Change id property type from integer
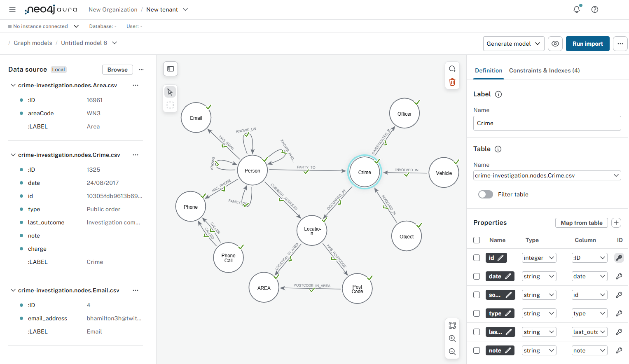Screen dimensions: 629x364 pyautogui.click(x=539, y=258)
